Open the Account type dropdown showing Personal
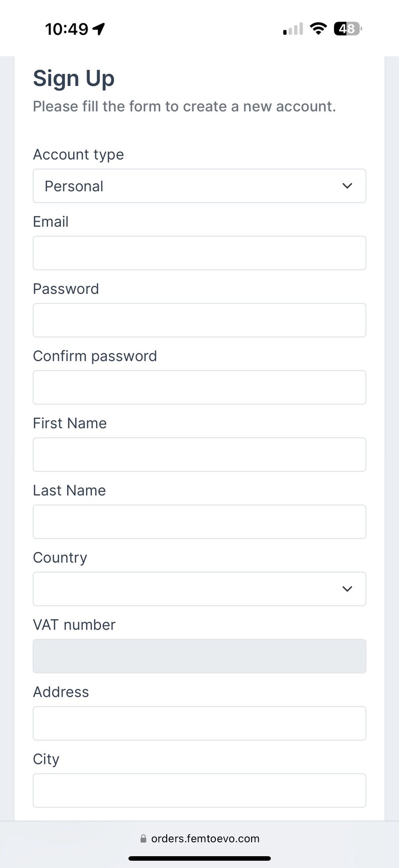The width and height of the screenshot is (399, 868). 199,186
